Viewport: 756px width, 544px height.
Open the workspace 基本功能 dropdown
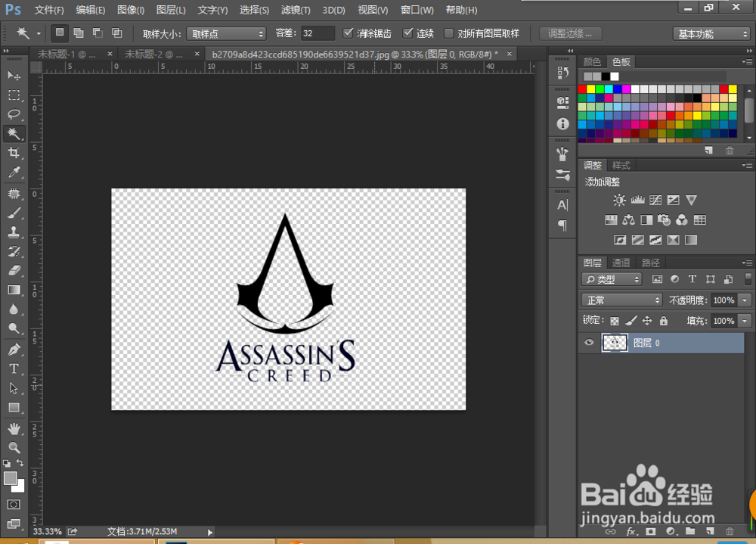(711, 34)
